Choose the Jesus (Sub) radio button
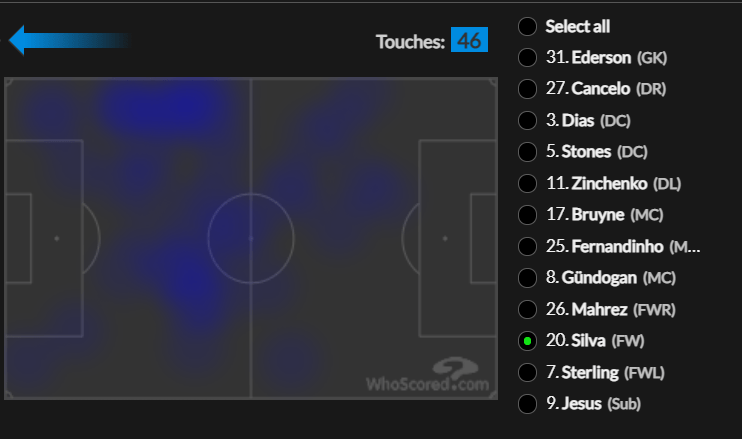This screenshot has width=742, height=439. 527,404
